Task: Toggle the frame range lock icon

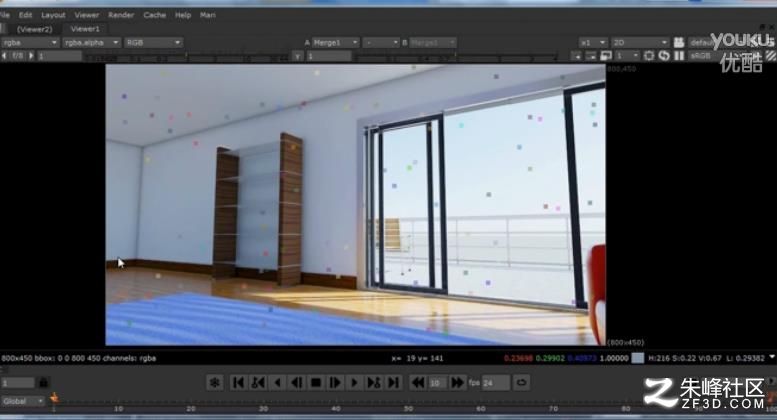Action: click(x=43, y=383)
